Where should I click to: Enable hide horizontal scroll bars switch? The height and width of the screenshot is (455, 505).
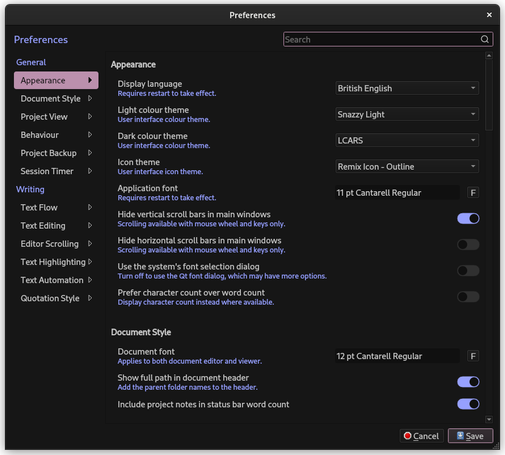[x=468, y=245]
